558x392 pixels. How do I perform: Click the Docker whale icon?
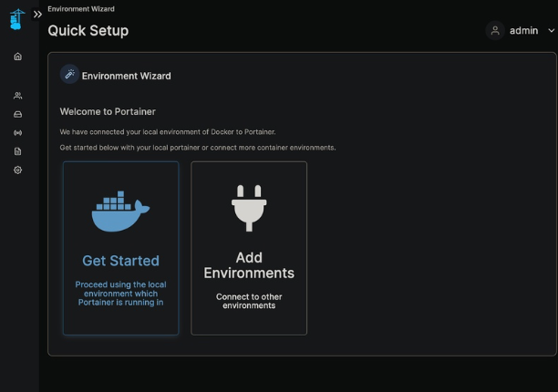120,211
